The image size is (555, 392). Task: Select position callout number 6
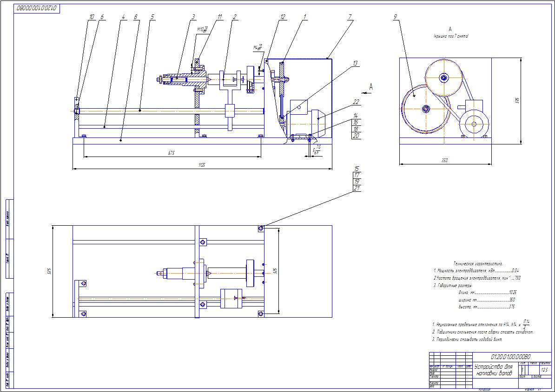tap(102, 17)
